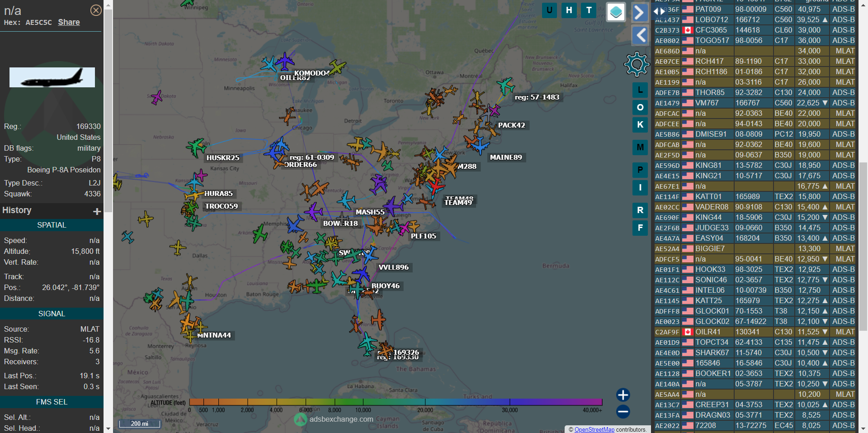This screenshot has height=433, width=868.
Task: Select the red highlighted aircraft icon
Action: [x=436, y=186]
